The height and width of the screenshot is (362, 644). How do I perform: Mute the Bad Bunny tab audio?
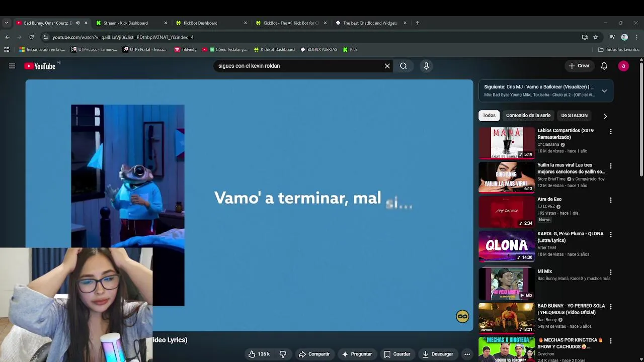77,23
